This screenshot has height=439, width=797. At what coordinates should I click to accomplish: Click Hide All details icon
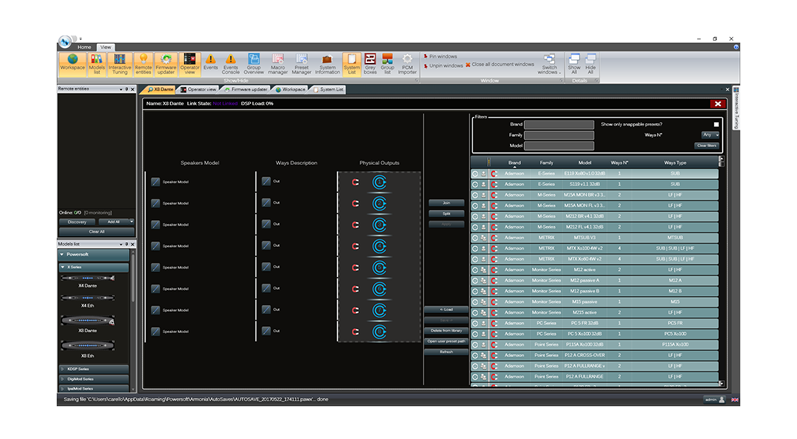click(591, 65)
